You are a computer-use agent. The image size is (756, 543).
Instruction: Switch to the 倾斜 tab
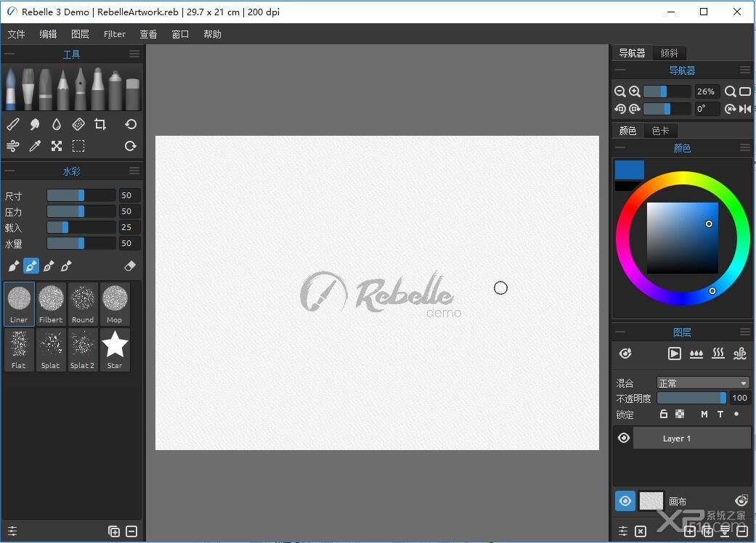[x=669, y=53]
